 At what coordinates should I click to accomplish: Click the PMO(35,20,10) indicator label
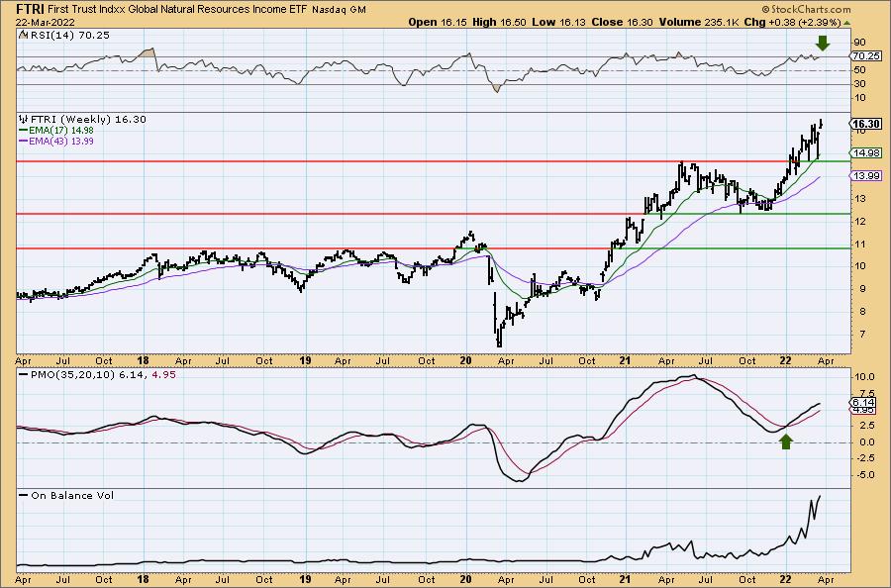72,375
